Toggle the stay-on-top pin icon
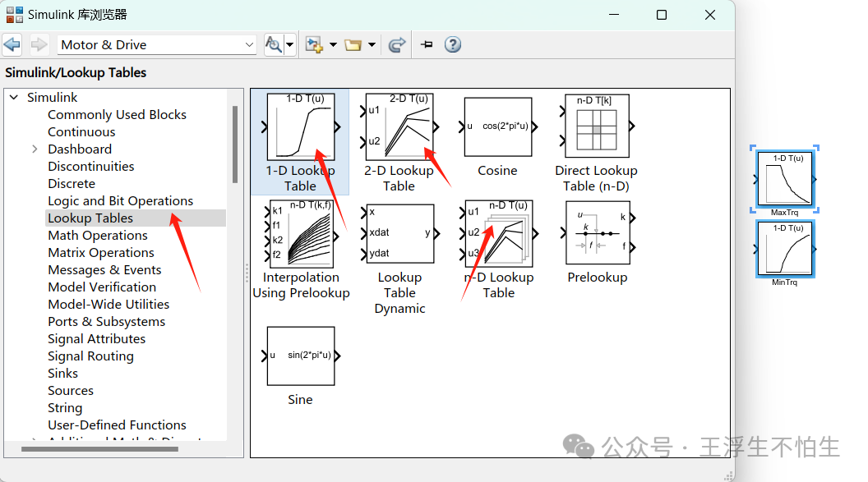Viewport: 868px width, 482px height. [x=427, y=45]
